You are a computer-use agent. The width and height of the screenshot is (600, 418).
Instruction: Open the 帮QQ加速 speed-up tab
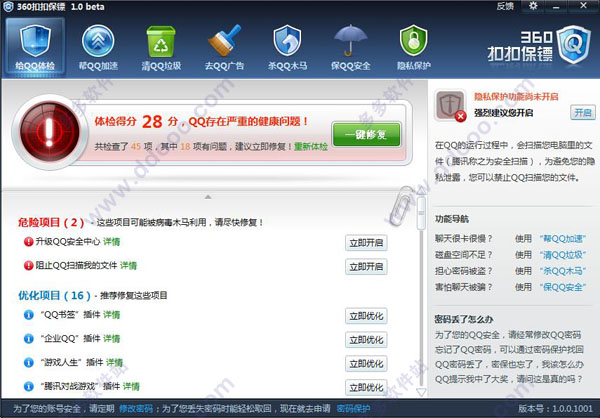[x=98, y=47]
